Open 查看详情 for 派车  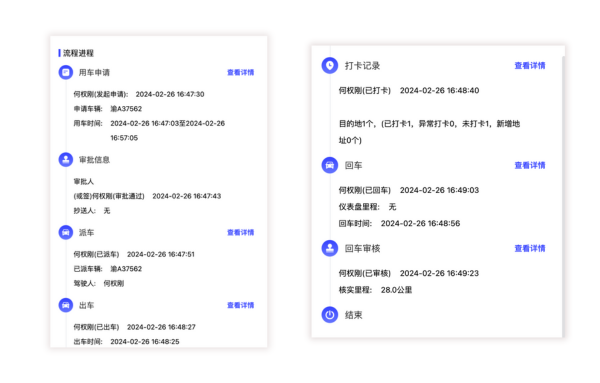pyautogui.click(x=241, y=232)
